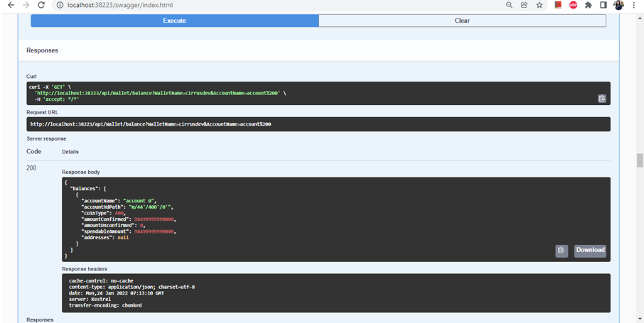Click the server: Kestrel header

pyautogui.click(x=90, y=299)
